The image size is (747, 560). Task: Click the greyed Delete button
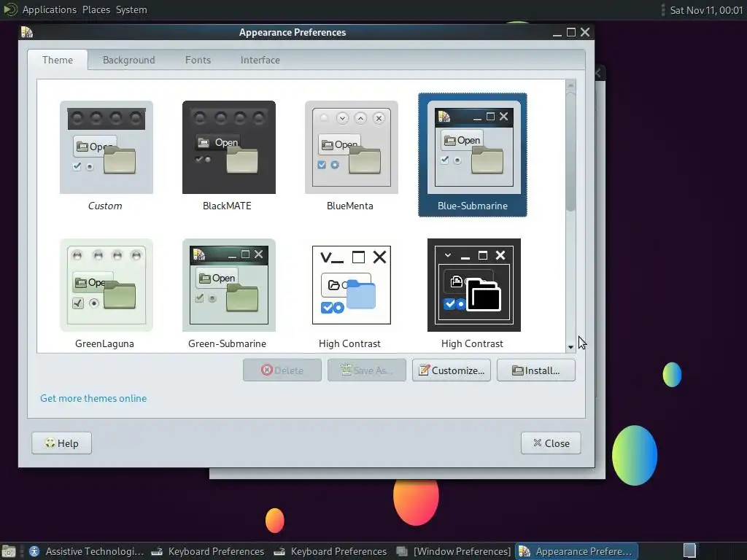[282, 370]
